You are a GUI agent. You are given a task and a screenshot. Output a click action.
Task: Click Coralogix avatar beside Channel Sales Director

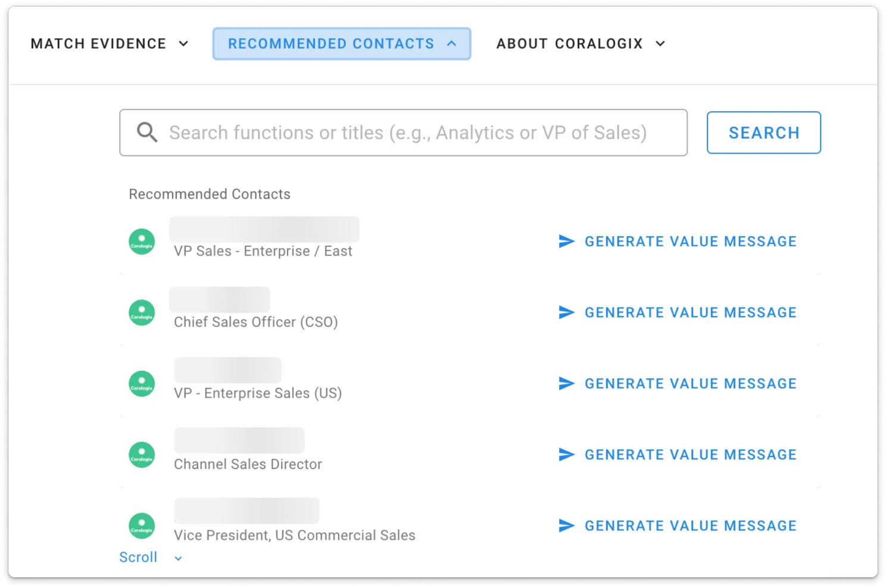(142, 455)
